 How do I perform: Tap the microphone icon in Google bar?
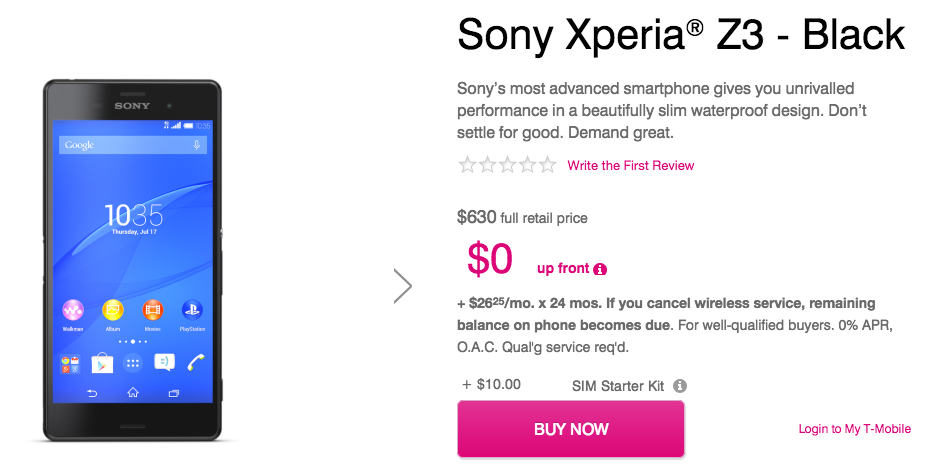point(197,145)
